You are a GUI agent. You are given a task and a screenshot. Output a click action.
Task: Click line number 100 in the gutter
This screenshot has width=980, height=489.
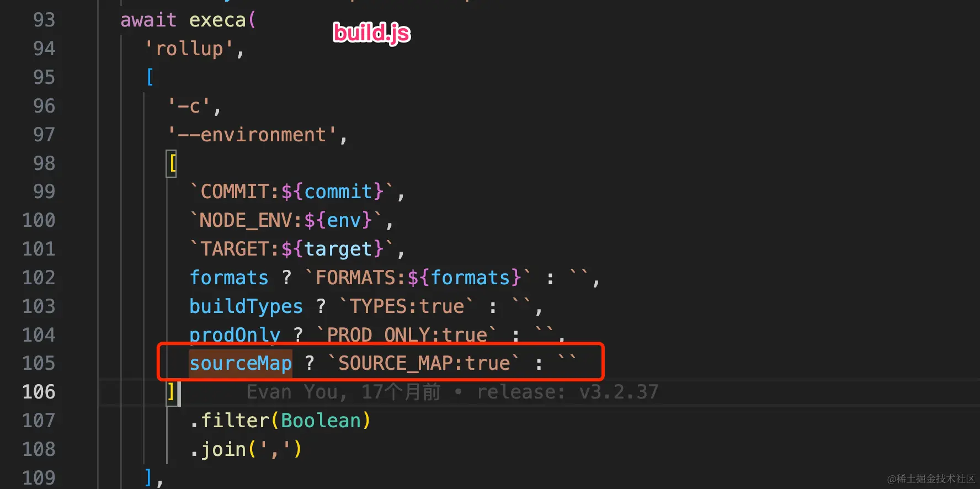click(39, 220)
